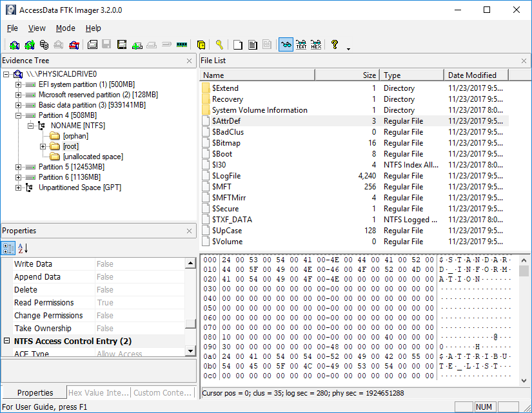Open Help using the question mark icon
The image size is (532, 413).
click(335, 44)
